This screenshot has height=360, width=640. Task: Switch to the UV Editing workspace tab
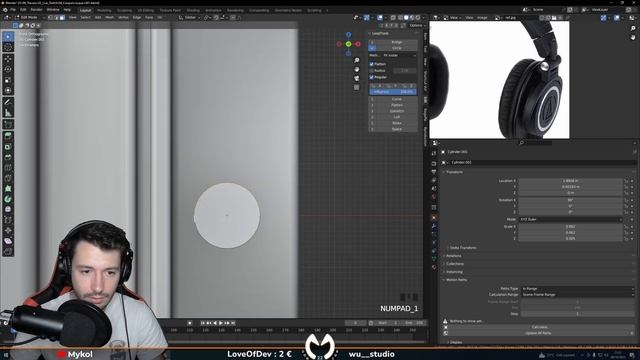coord(146,10)
